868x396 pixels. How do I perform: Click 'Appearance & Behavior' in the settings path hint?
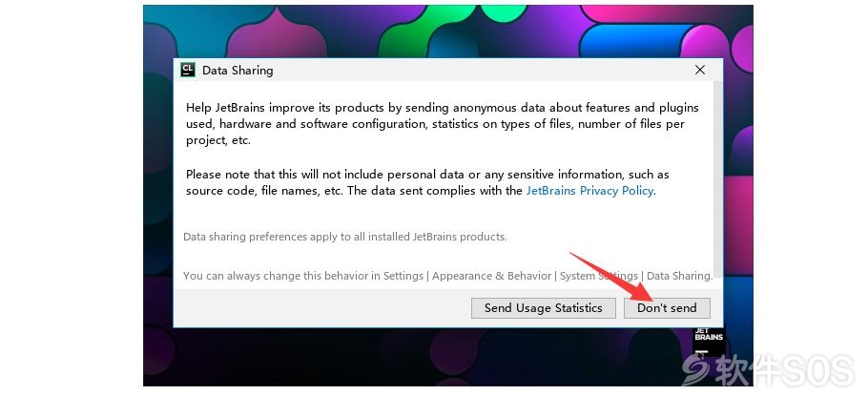pyautogui.click(x=491, y=276)
